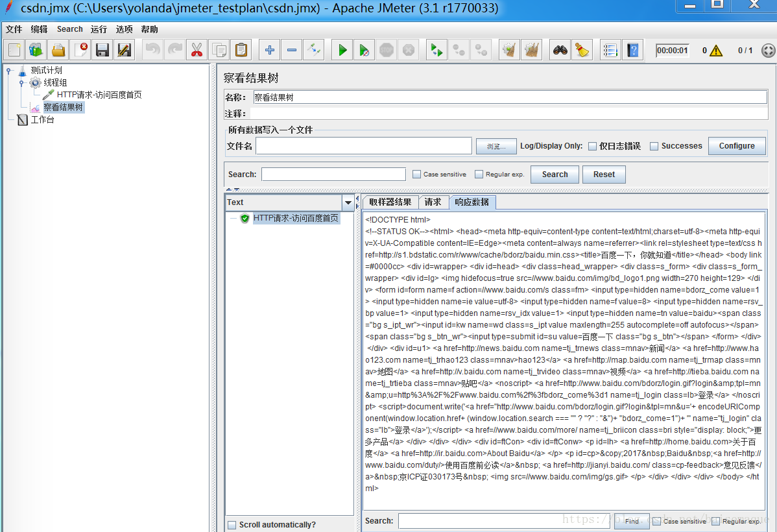This screenshot has height=532, width=777.
Task: Open the Templates icon
Action: pos(36,50)
